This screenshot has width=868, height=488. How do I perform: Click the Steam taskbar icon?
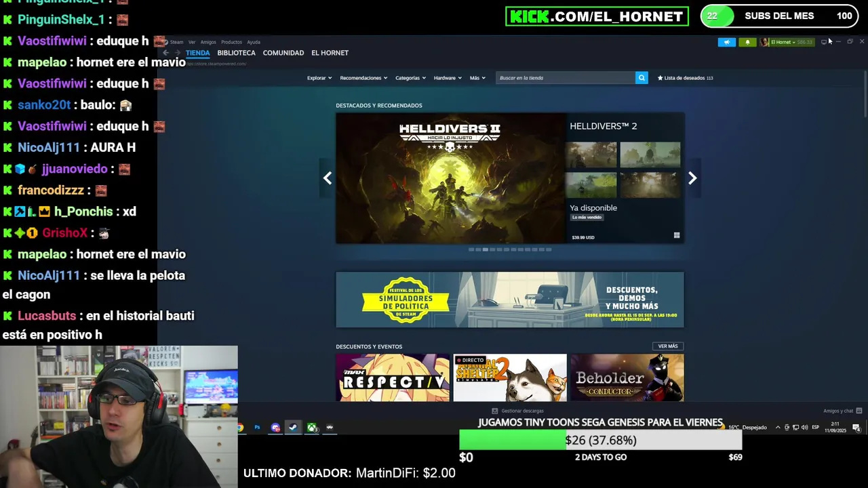coord(293,428)
